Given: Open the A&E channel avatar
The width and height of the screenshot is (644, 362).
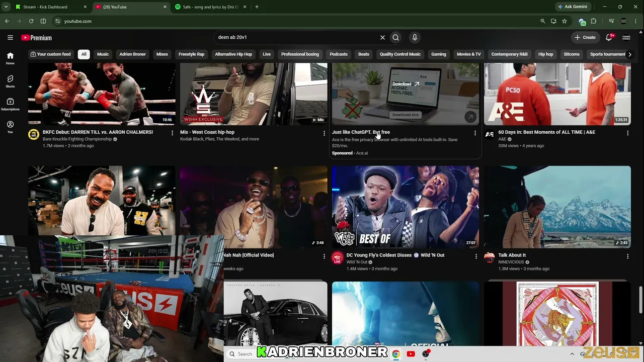Looking at the screenshot, I should [490, 134].
